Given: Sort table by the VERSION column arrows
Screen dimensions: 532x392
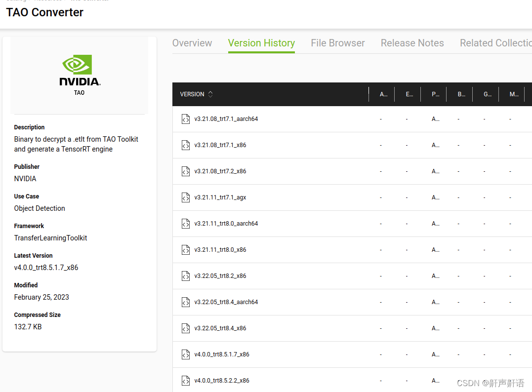Looking at the screenshot, I should point(210,94).
